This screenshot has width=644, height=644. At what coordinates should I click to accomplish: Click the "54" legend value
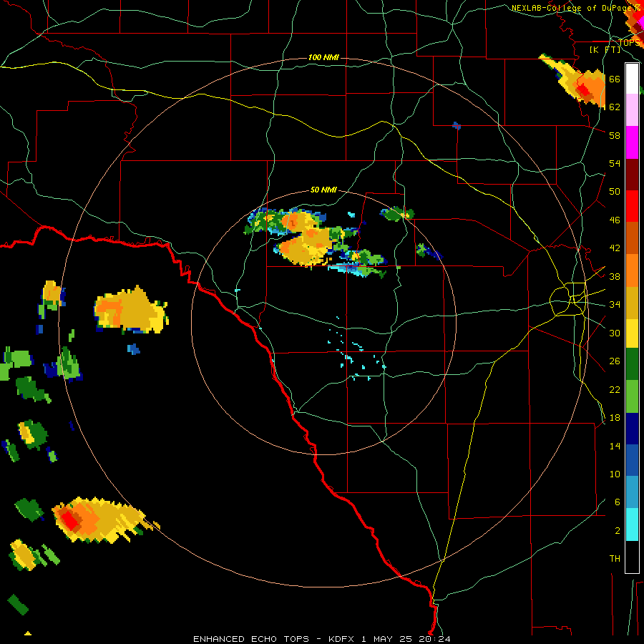[615, 163]
